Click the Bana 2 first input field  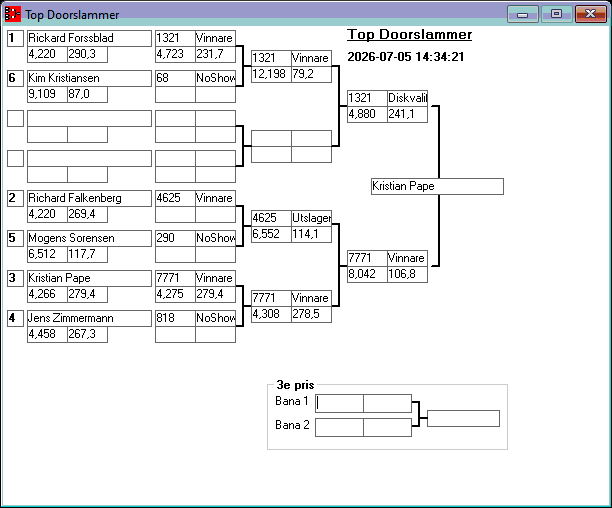click(339, 427)
